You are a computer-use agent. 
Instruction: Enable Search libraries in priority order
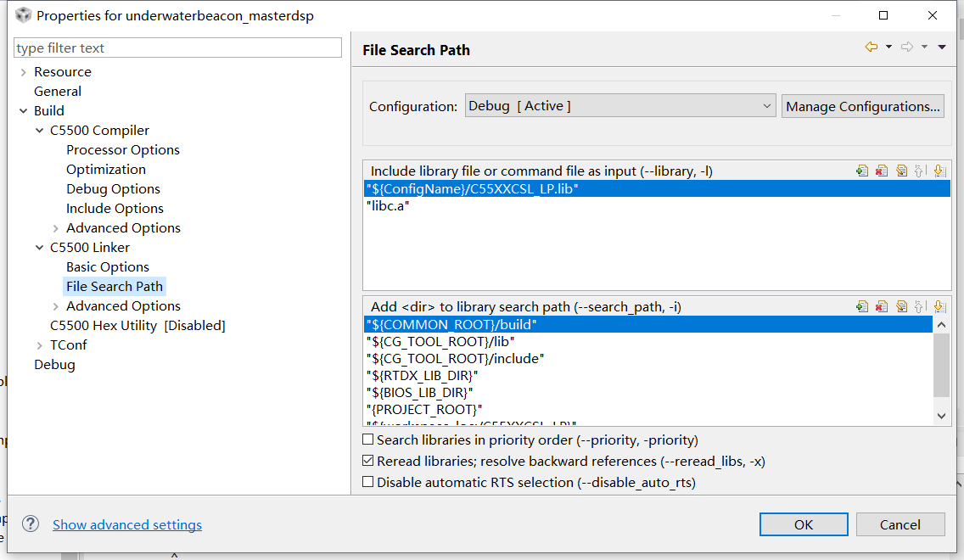point(368,440)
